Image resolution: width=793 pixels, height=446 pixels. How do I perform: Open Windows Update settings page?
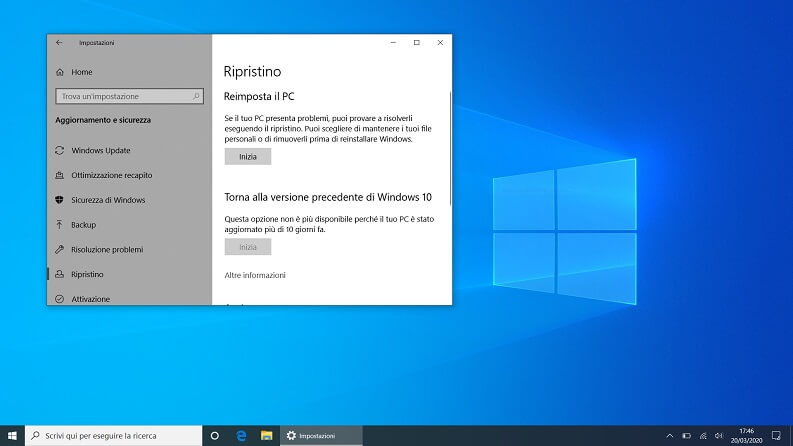[101, 151]
